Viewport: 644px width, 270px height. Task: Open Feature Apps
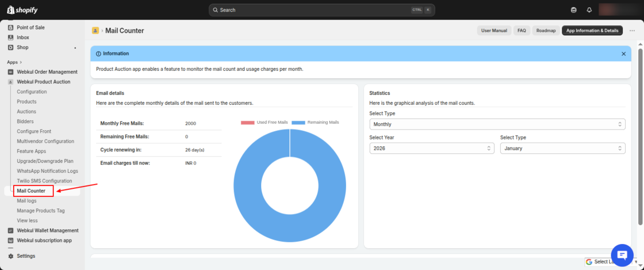[31, 151]
